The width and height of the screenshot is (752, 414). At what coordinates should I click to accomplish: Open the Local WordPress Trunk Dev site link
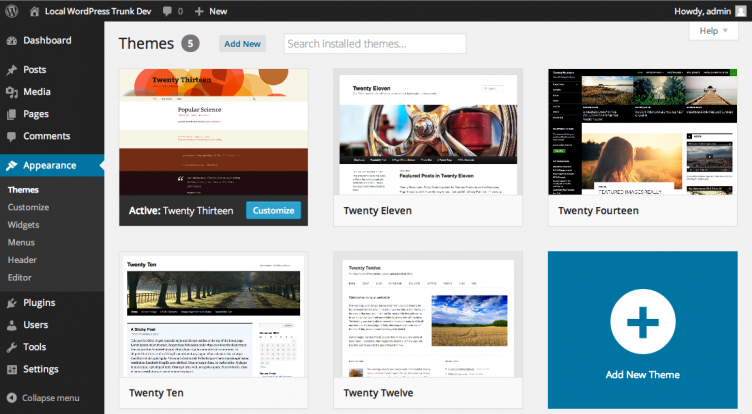coord(98,11)
